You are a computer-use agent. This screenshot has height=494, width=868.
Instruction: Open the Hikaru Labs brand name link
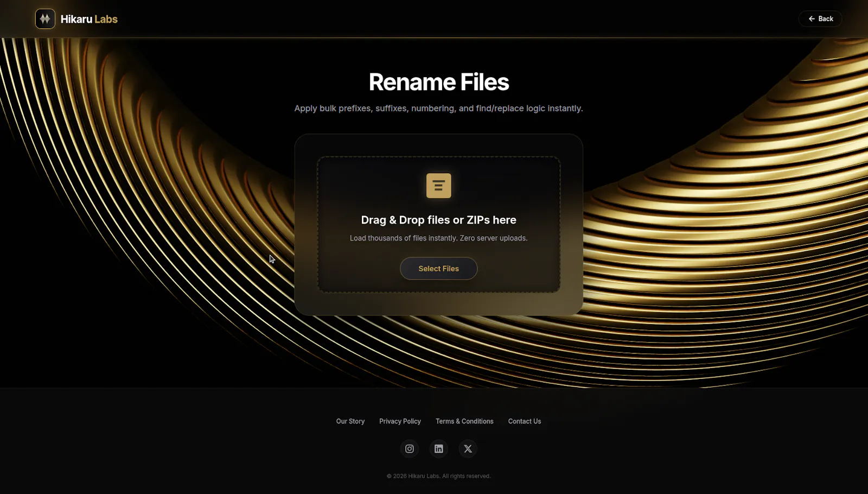click(89, 19)
